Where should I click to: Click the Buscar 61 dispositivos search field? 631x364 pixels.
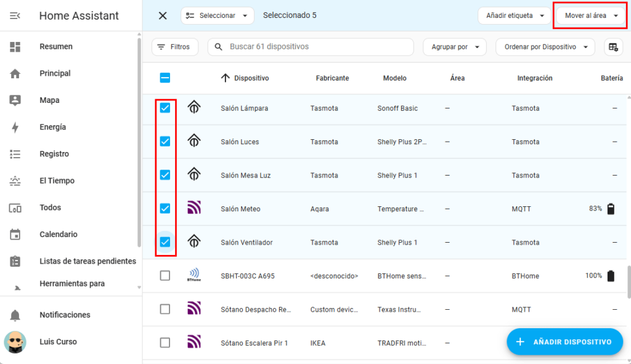pyautogui.click(x=317, y=47)
